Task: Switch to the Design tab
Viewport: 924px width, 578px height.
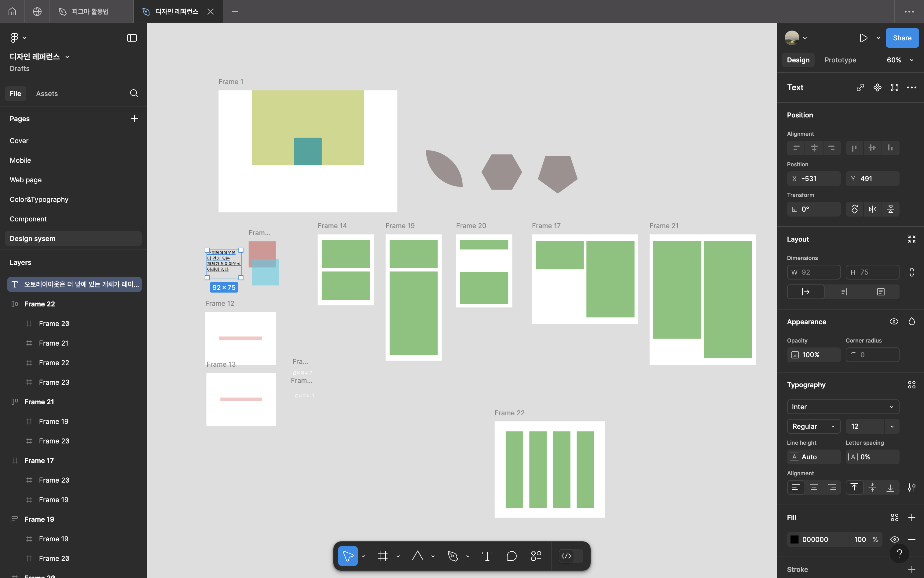Action: click(x=798, y=60)
